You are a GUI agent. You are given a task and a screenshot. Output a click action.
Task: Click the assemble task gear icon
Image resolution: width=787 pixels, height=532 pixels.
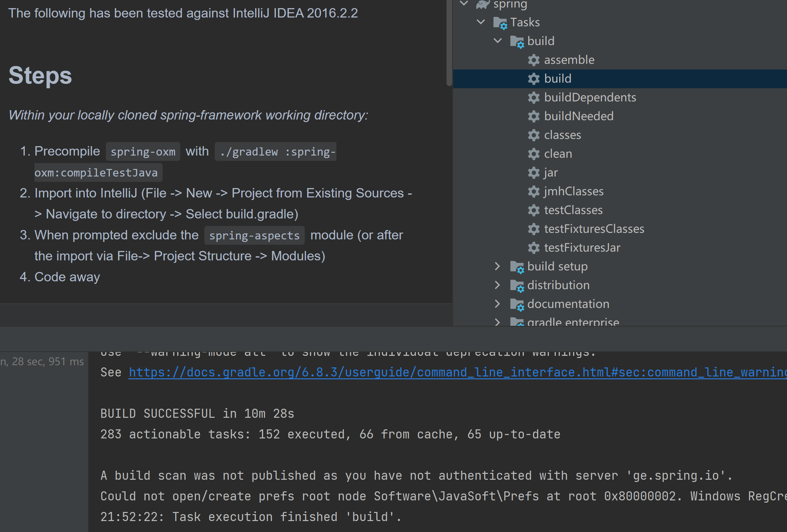(534, 60)
